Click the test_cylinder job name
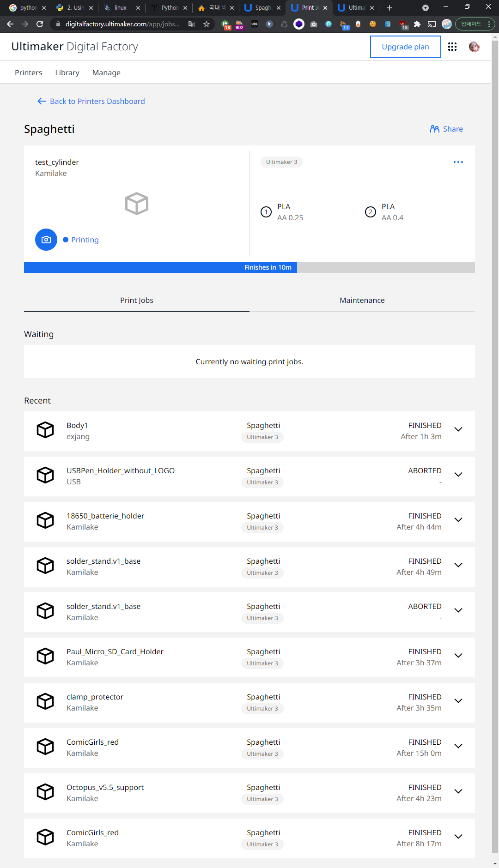 point(57,162)
